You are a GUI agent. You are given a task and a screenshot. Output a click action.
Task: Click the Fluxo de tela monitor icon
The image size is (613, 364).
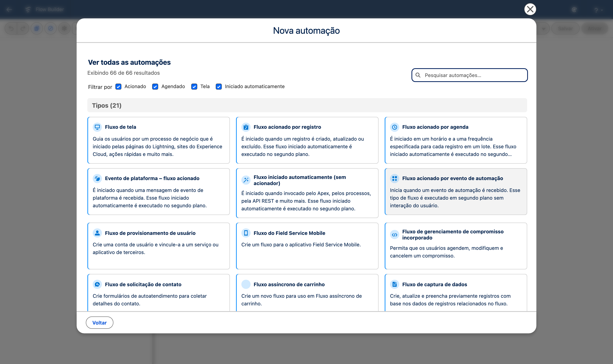click(x=97, y=127)
